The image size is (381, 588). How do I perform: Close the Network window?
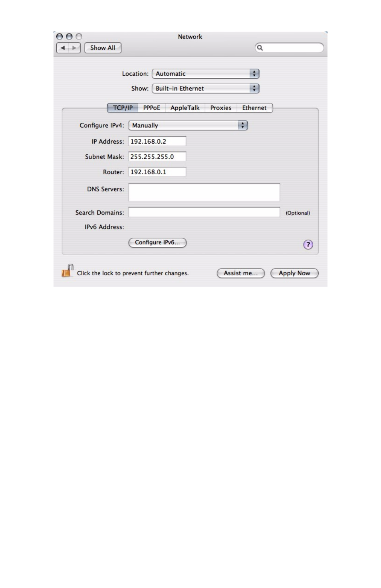60,37
